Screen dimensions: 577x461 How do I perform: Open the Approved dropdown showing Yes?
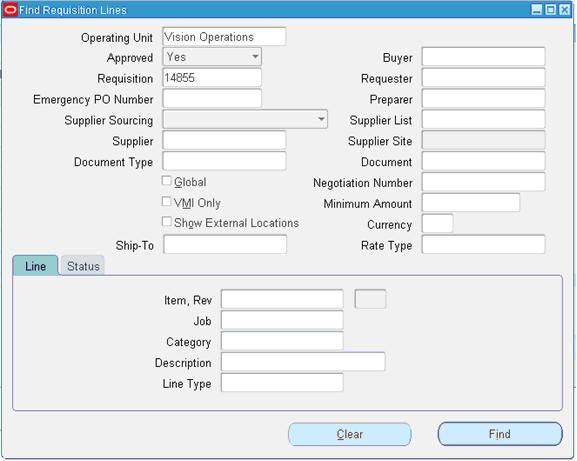coord(212,57)
